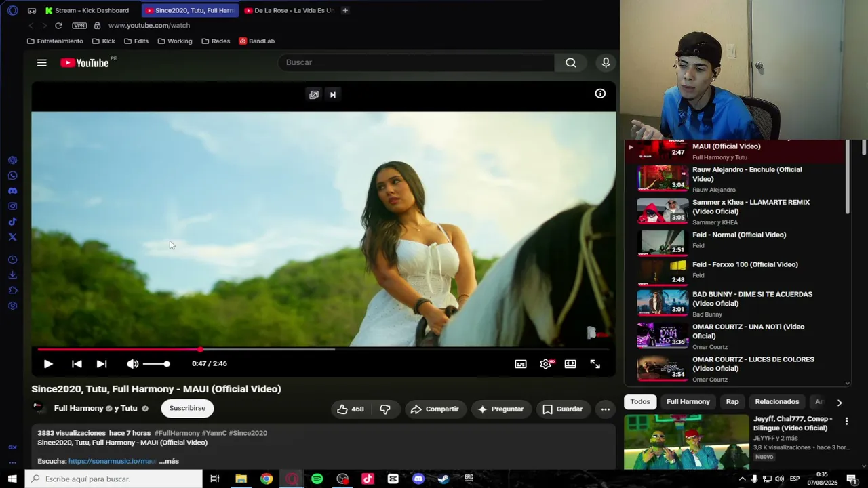Open the sonarmusic.io link
The image size is (868, 488).
(112, 461)
